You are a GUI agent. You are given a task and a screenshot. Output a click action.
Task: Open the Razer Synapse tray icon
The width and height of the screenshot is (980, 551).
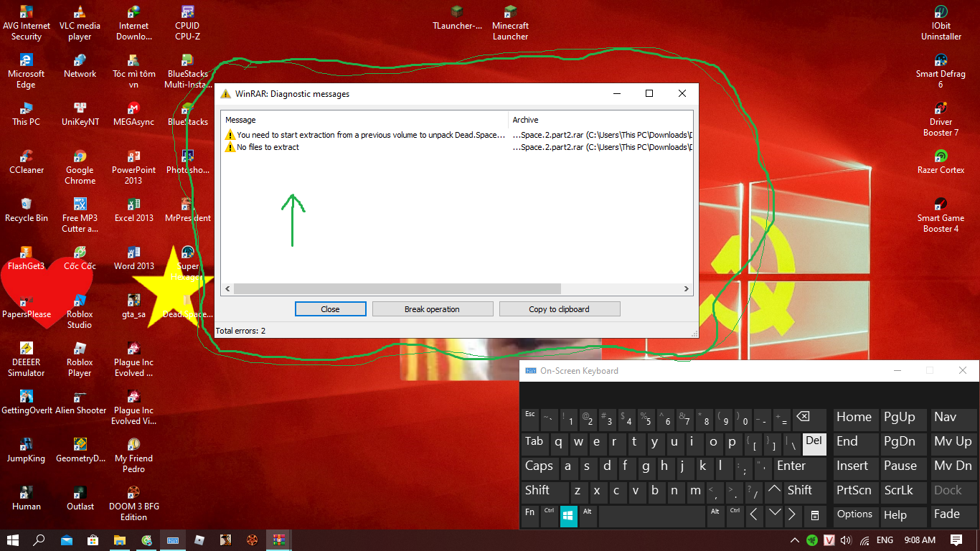[812, 540]
